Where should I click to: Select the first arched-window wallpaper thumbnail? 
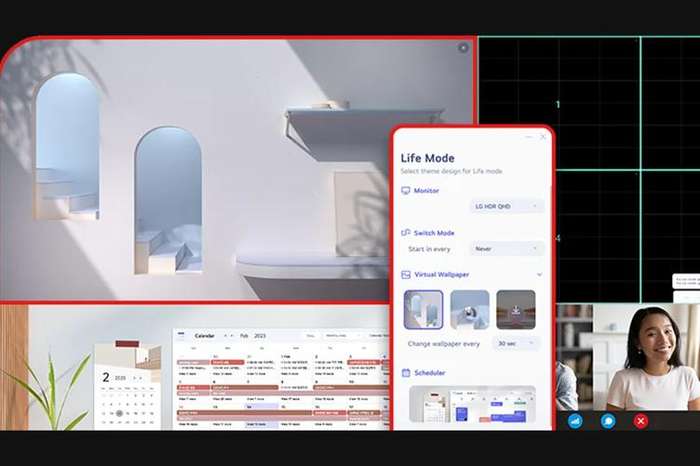point(424,310)
